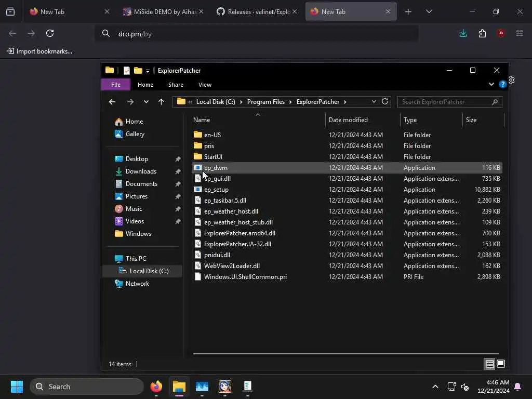Switch to the Share ribbon tab

[176, 85]
